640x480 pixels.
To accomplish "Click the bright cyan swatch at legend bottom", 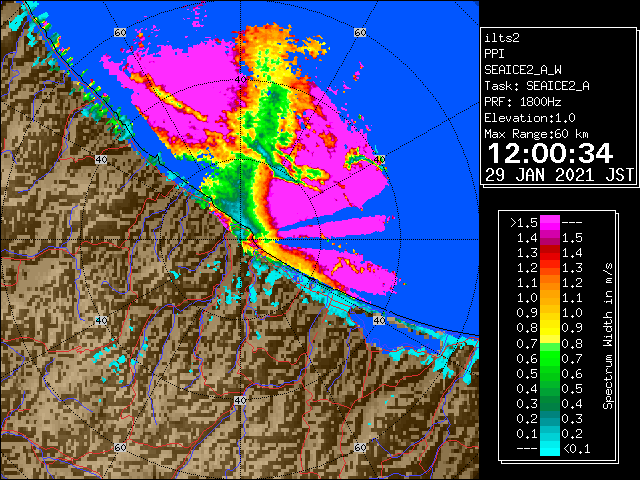I will coord(550,448).
